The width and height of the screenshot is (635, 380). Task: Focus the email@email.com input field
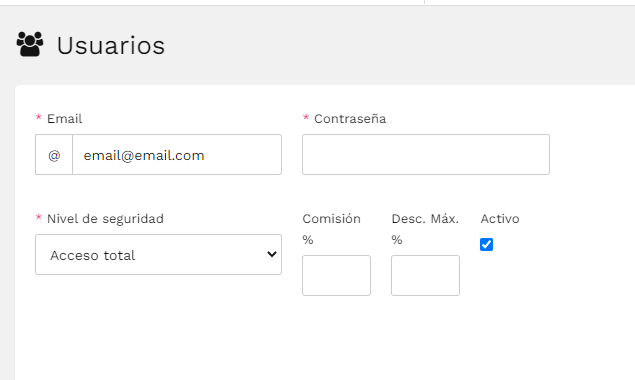[177, 155]
